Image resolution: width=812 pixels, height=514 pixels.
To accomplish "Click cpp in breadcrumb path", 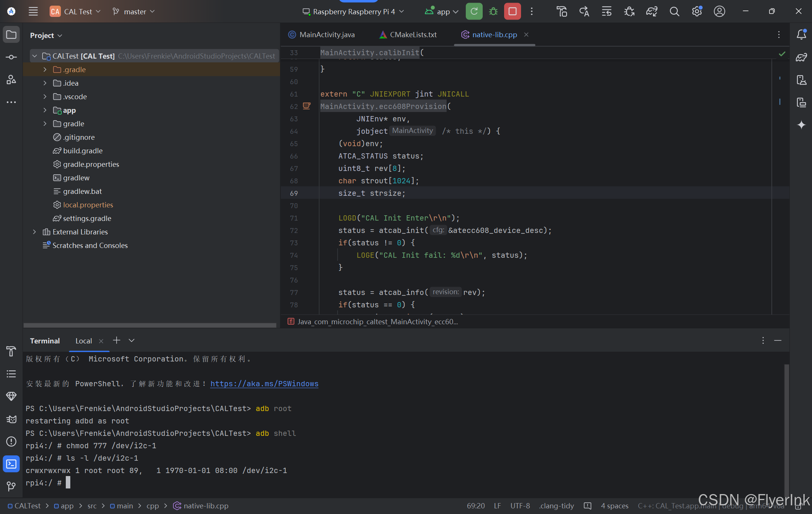I will click(153, 506).
